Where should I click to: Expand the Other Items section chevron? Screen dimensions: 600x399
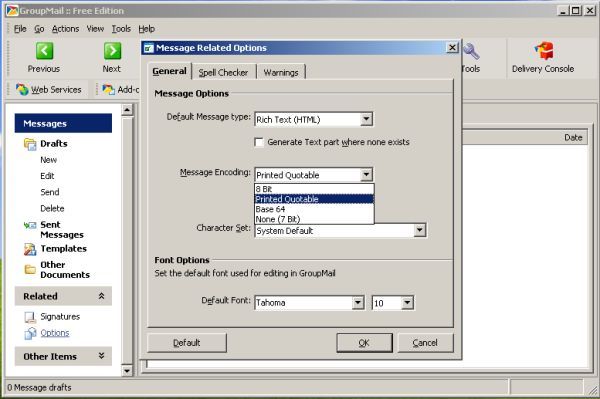pyautogui.click(x=101, y=356)
